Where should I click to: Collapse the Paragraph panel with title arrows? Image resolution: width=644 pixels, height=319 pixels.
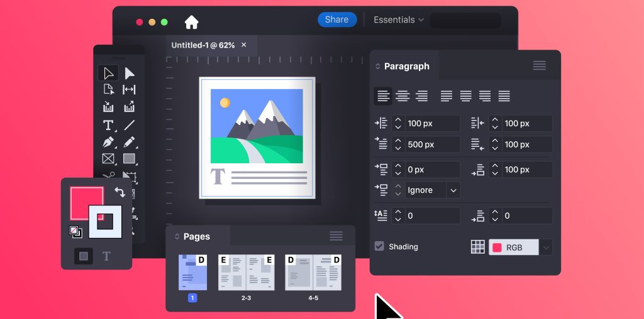tap(378, 67)
